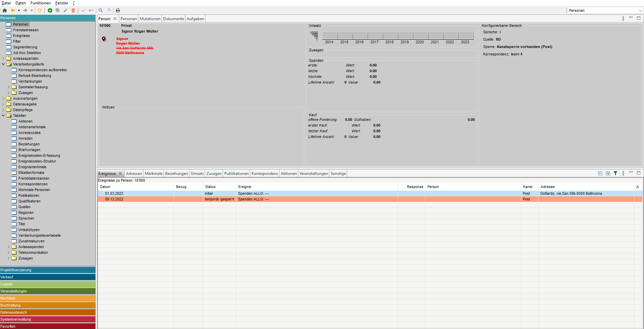The width and height of the screenshot is (644, 329).
Task: Open the Buchhaltung module bar
Action: (x=48, y=305)
